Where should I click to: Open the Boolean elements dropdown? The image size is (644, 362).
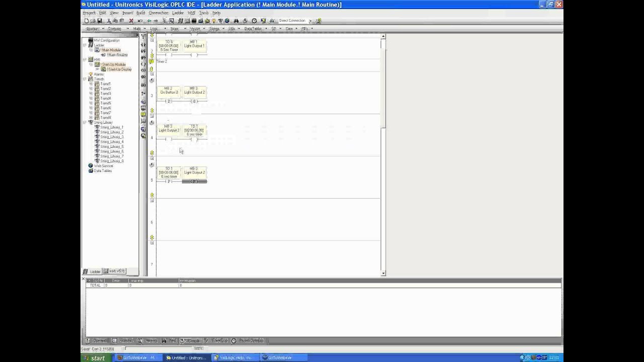point(103,29)
